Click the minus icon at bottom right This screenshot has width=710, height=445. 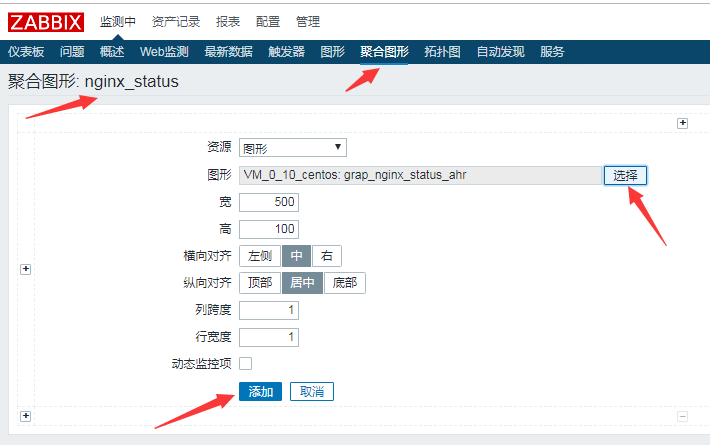tap(682, 416)
